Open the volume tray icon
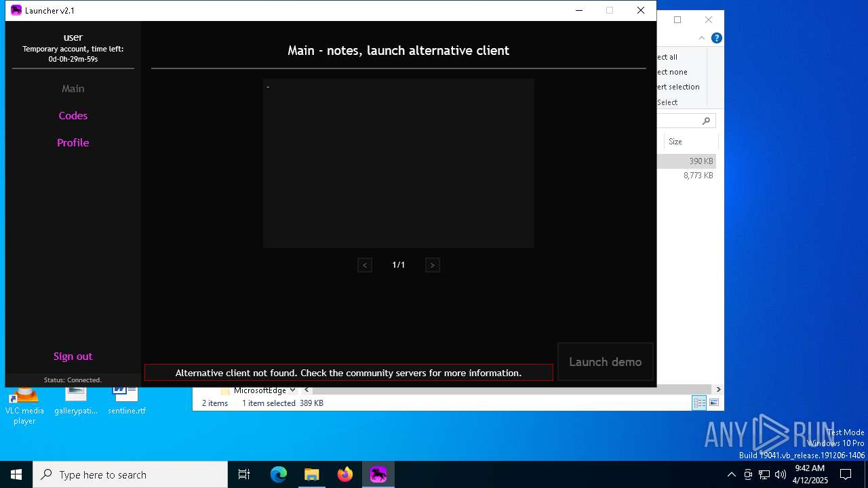The image size is (868, 488). point(781,474)
